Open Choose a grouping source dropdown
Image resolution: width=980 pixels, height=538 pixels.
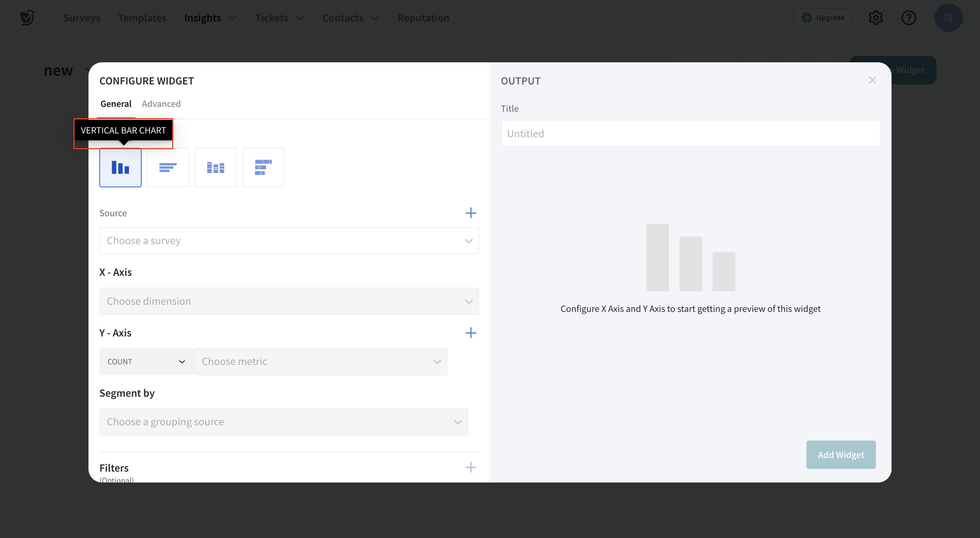coord(283,422)
